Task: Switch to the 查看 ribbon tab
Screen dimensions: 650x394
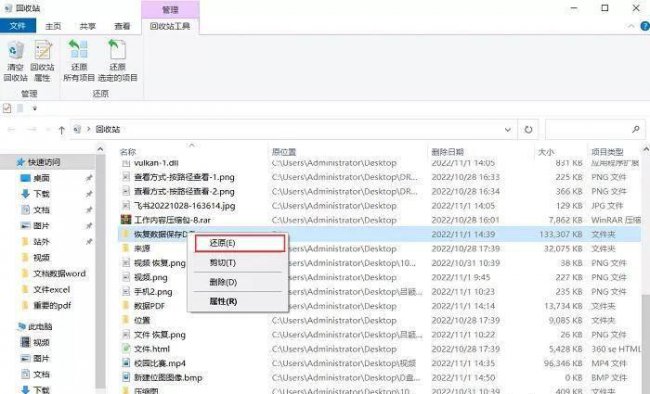Action: (122, 27)
